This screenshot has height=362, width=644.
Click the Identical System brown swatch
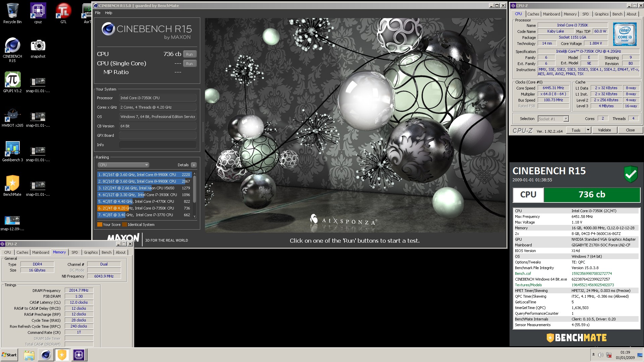(124, 225)
